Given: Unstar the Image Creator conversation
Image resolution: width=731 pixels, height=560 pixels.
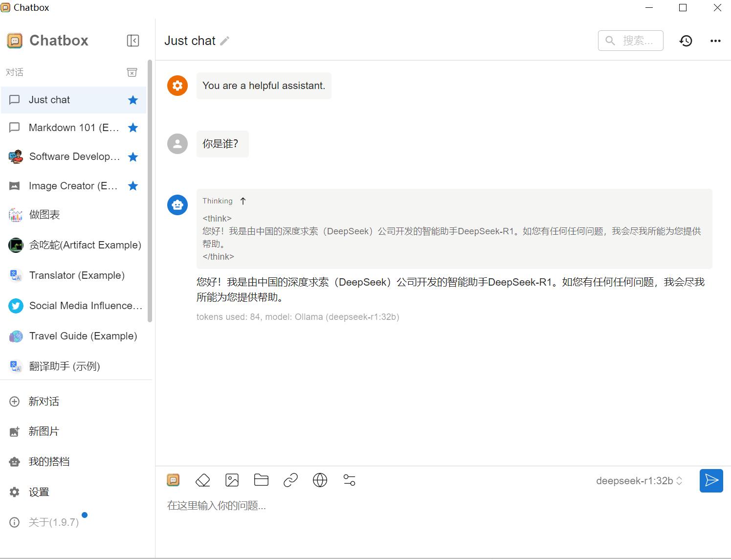Looking at the screenshot, I should click(133, 186).
